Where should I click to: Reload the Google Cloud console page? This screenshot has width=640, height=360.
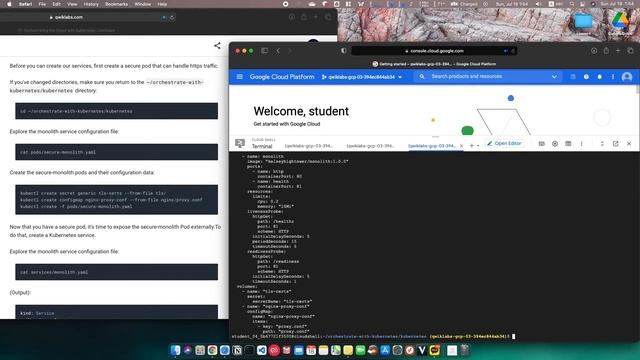point(513,51)
